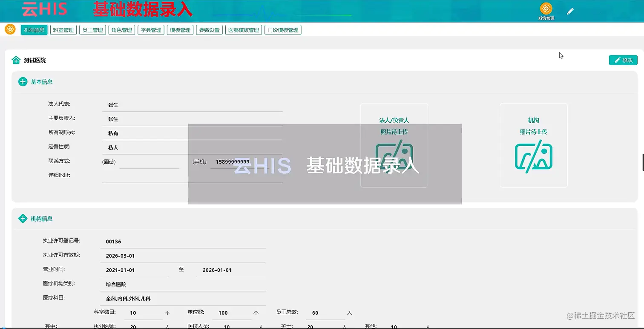Click the 详细地址 input field
644x329 pixels.
coord(193,176)
